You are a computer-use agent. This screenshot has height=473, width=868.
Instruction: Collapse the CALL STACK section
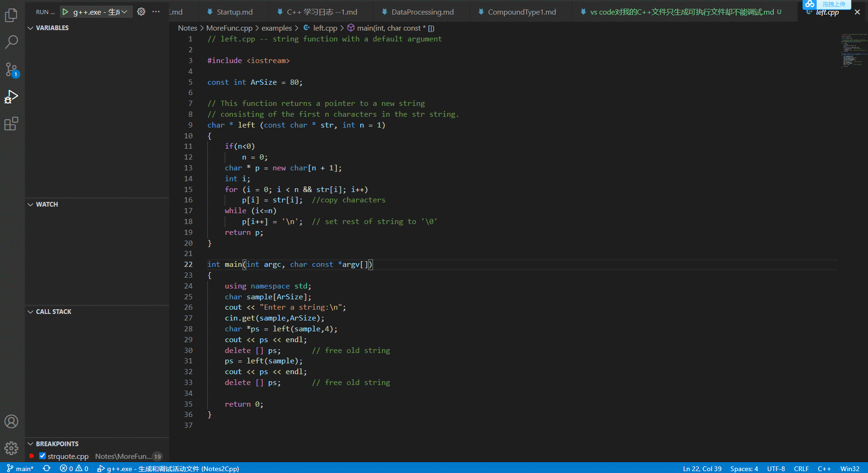click(x=30, y=312)
